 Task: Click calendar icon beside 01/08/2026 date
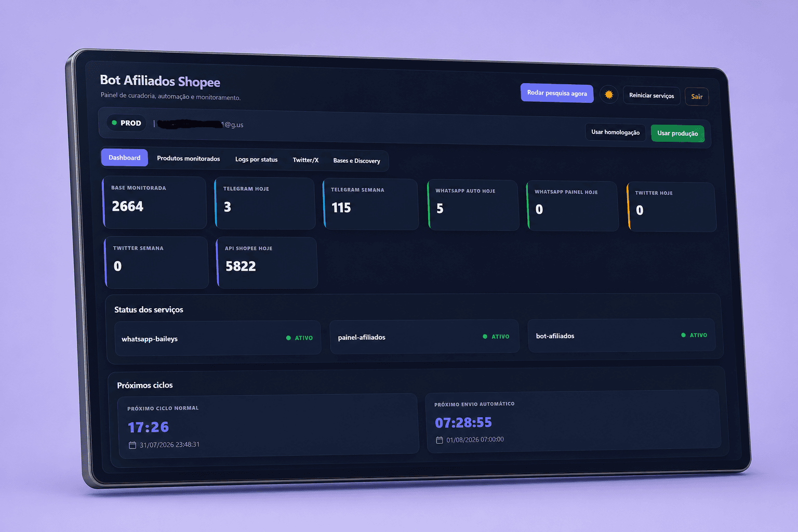pyautogui.click(x=440, y=440)
